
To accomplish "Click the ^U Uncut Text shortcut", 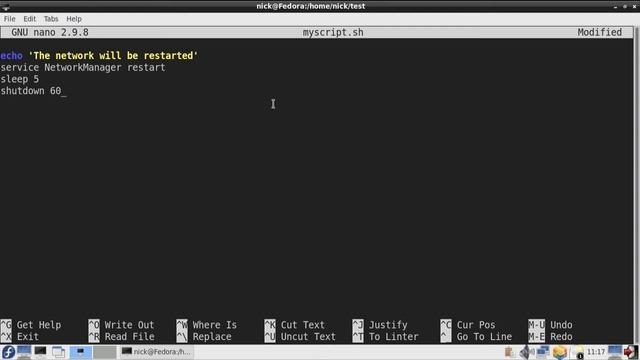I will pos(300,337).
